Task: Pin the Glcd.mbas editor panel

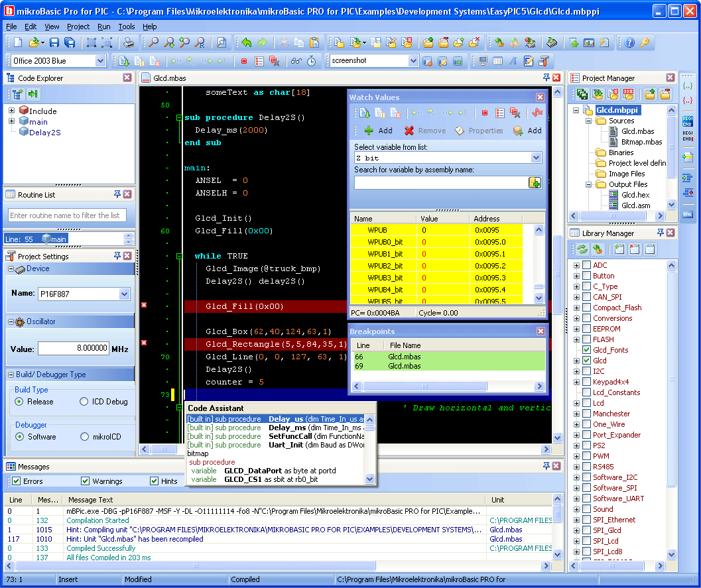Action: pos(546,78)
